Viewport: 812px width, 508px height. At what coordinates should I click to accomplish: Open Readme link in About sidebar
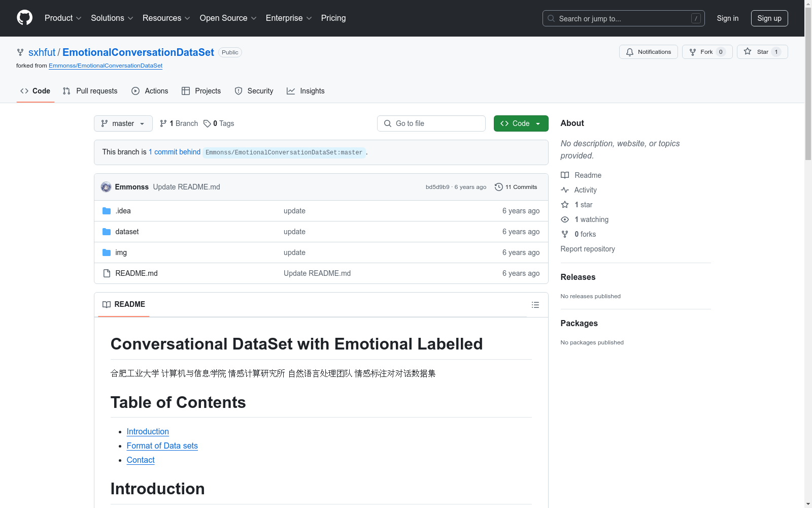pyautogui.click(x=581, y=175)
